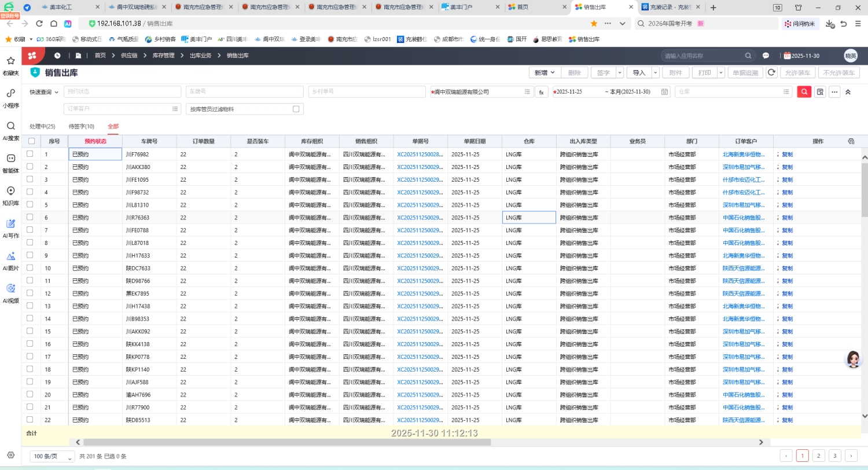
Task: Open the column settings gear icon
Action: 851,141
